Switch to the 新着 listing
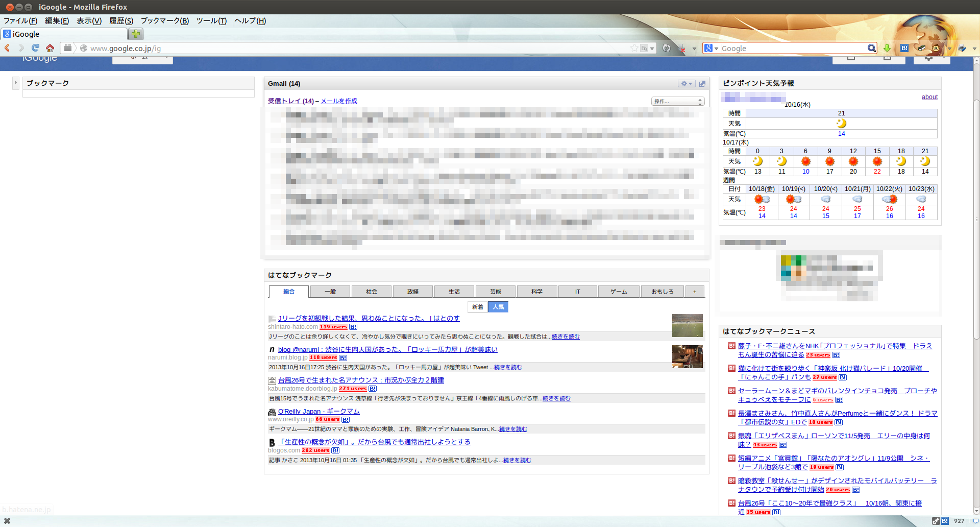Image resolution: width=980 pixels, height=527 pixels. 478,307
